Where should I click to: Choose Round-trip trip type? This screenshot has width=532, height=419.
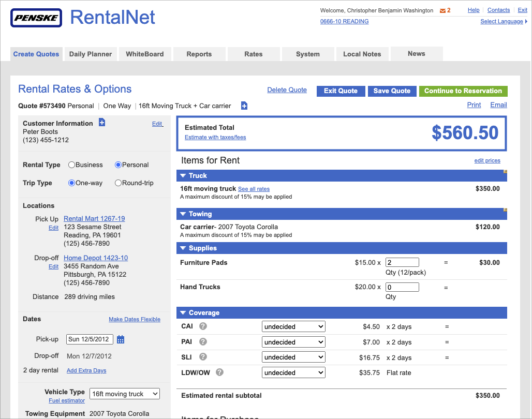click(118, 183)
